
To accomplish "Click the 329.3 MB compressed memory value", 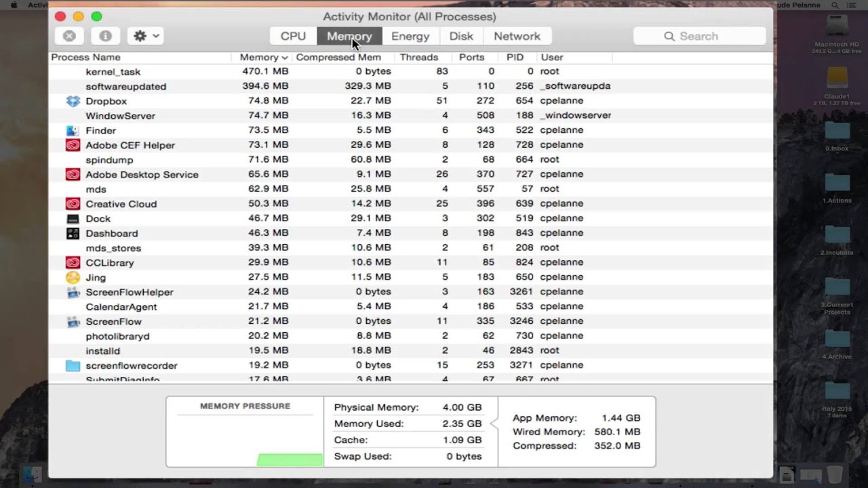I will tap(368, 86).
